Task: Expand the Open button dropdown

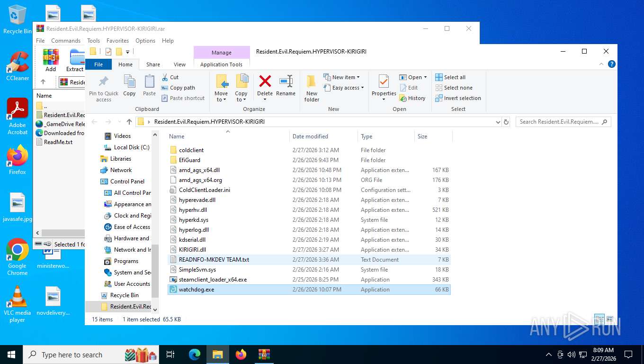Action: (425, 77)
